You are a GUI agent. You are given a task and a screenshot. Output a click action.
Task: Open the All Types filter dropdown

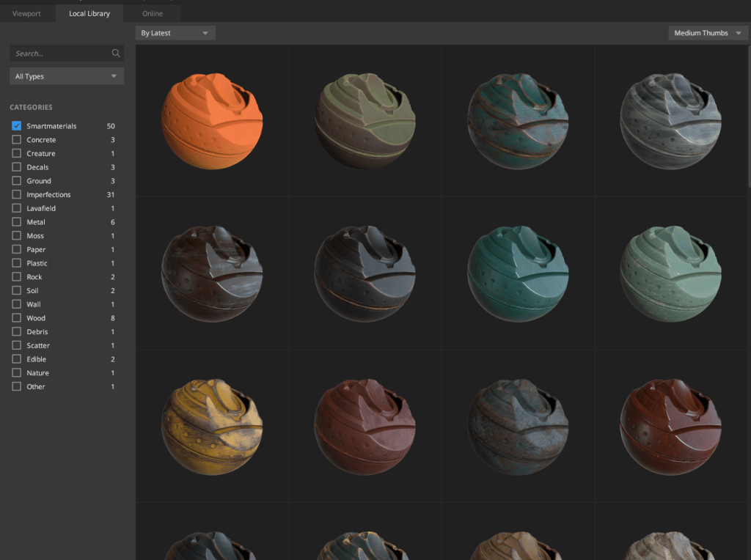66,76
